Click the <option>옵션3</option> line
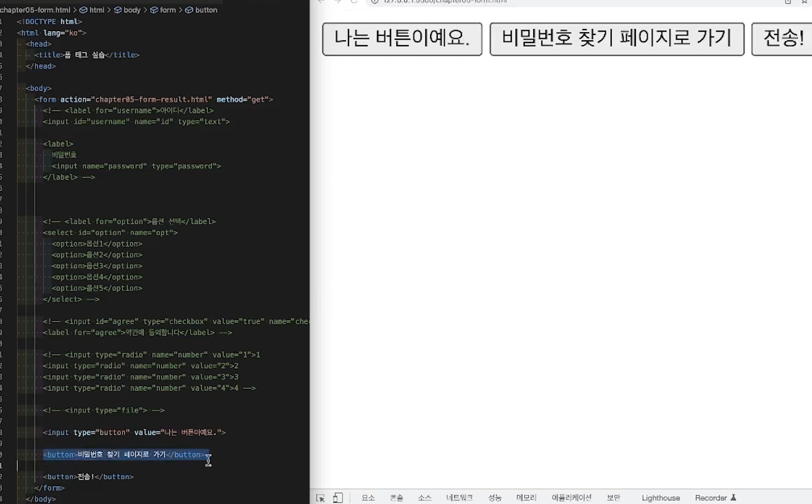 97,266
